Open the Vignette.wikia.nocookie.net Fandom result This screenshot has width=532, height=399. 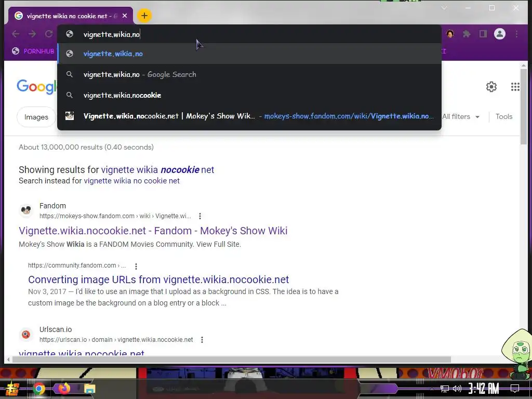153,231
